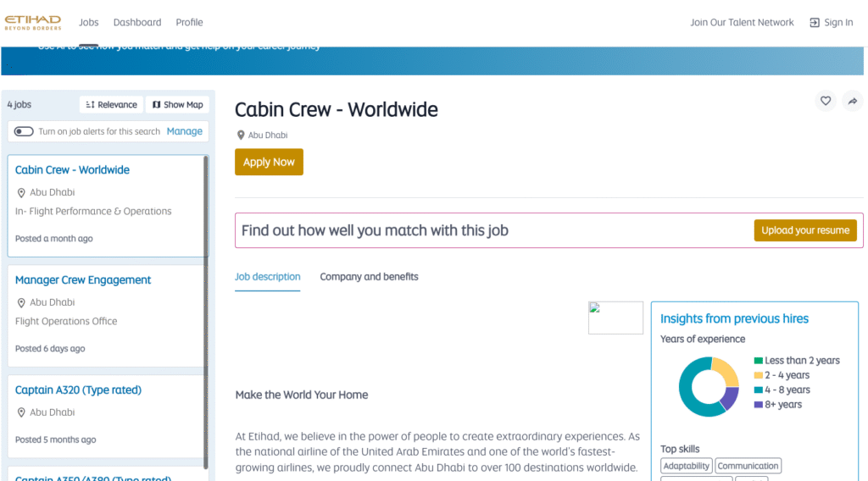Toggle job alerts for this search
Viewport: 868px width, 481px height.
[x=24, y=131]
